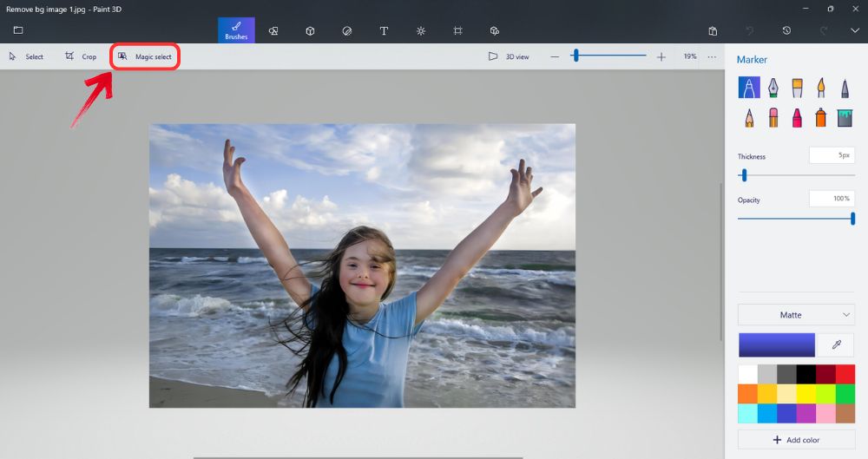Choose the Spray can brush
The width and height of the screenshot is (868, 459).
821,117
